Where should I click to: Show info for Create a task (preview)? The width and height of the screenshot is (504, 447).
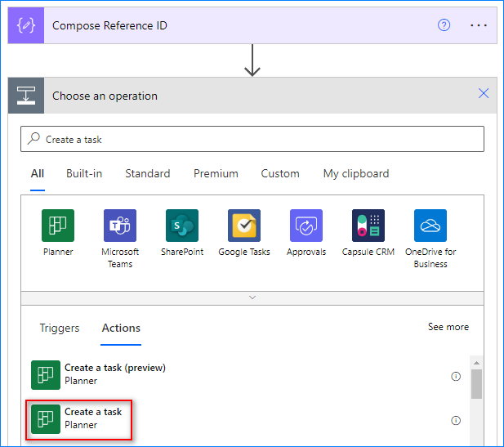click(456, 377)
